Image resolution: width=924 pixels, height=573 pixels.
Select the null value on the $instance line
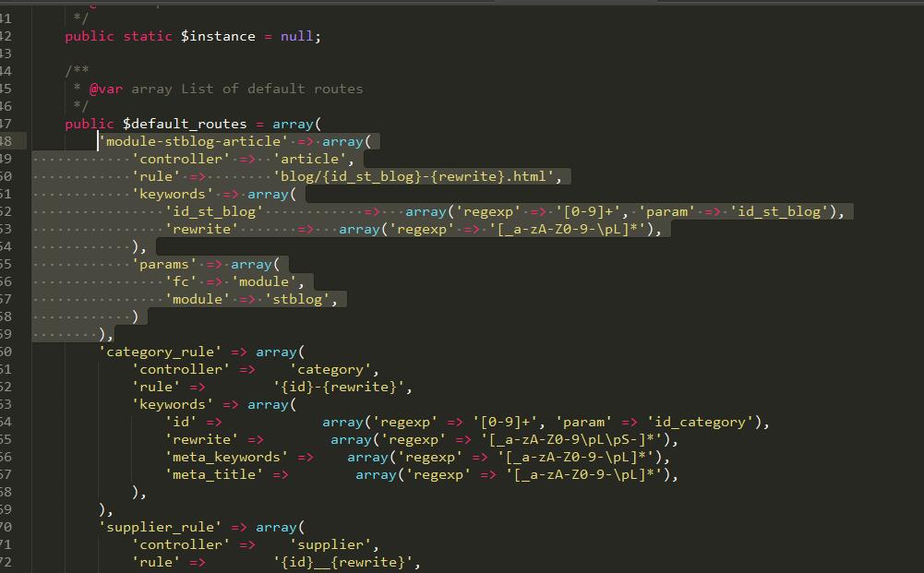point(296,37)
